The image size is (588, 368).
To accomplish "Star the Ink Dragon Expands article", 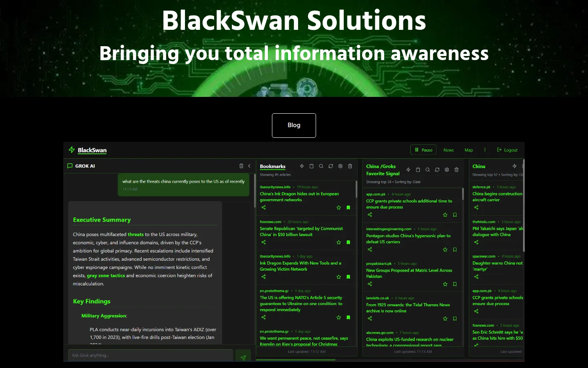I will coord(339,277).
